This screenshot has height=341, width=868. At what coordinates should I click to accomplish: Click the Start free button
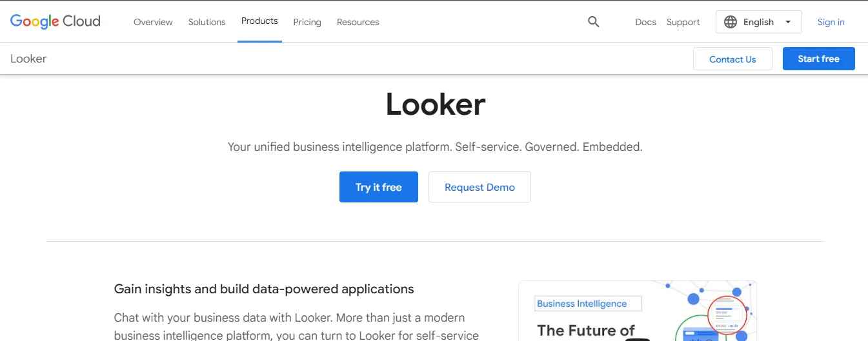[818, 59]
